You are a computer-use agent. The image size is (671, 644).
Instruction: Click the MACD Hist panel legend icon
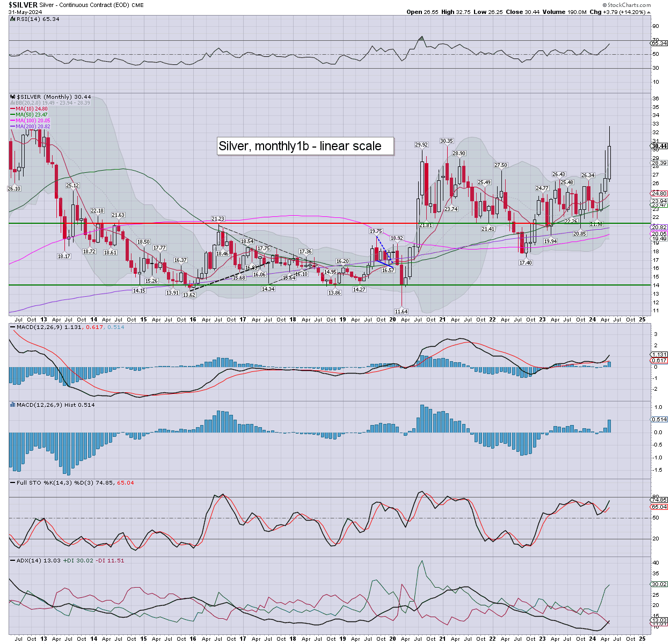[13, 405]
